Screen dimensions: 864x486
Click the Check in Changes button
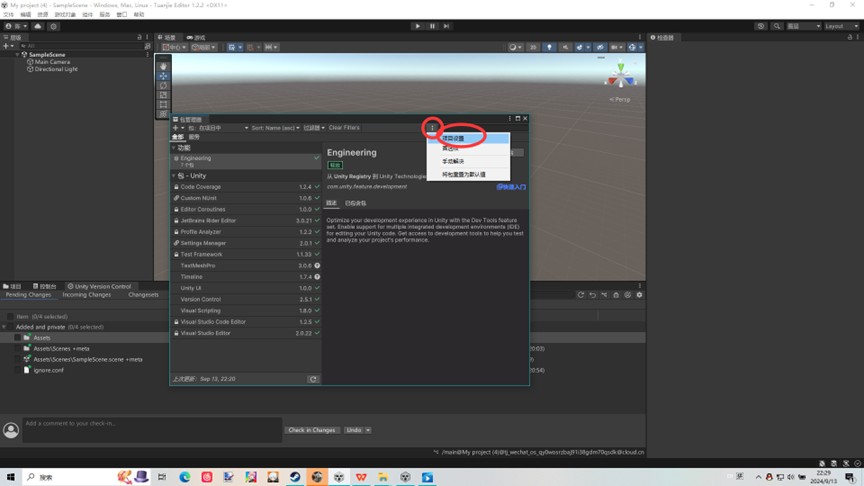coord(311,430)
